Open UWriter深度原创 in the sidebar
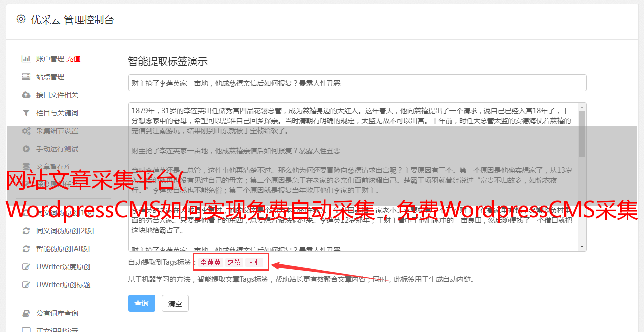The image size is (644, 332). point(63,267)
